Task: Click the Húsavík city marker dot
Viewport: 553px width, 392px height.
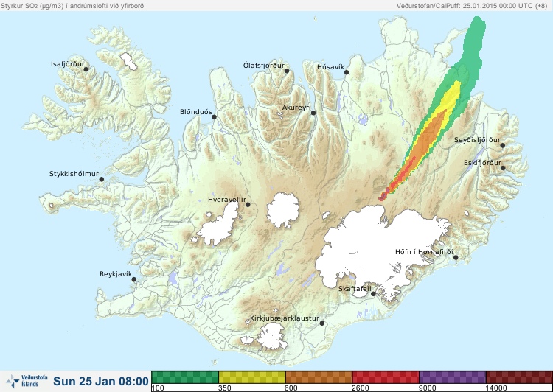Action: [347, 72]
